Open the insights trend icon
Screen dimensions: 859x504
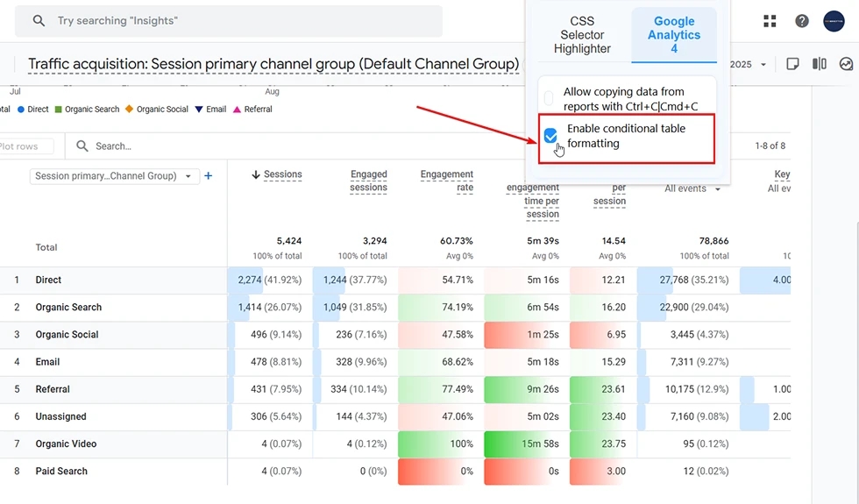point(846,64)
